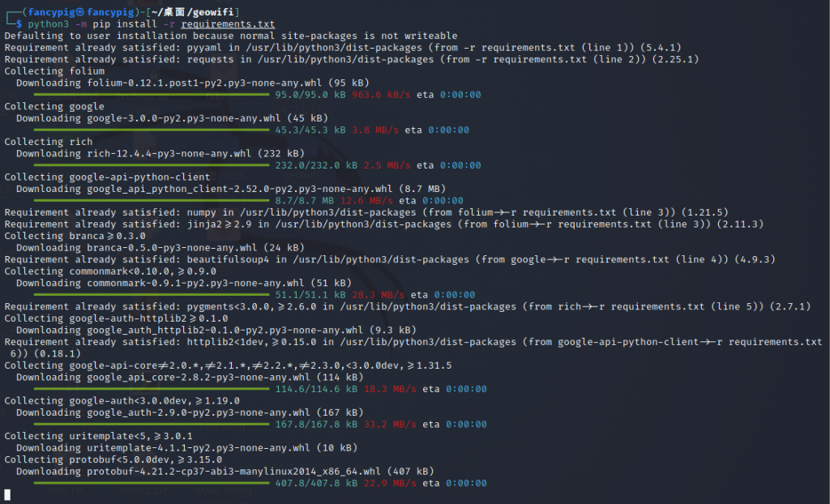Click the requests requirement satisfied line

[x=352, y=59]
